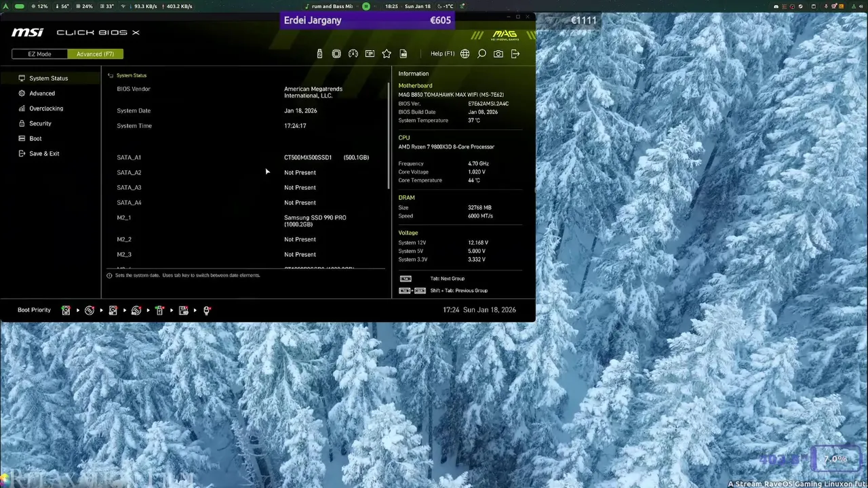Select the third boot priority hard disk icon
The image size is (868, 488).
pyautogui.click(x=113, y=310)
